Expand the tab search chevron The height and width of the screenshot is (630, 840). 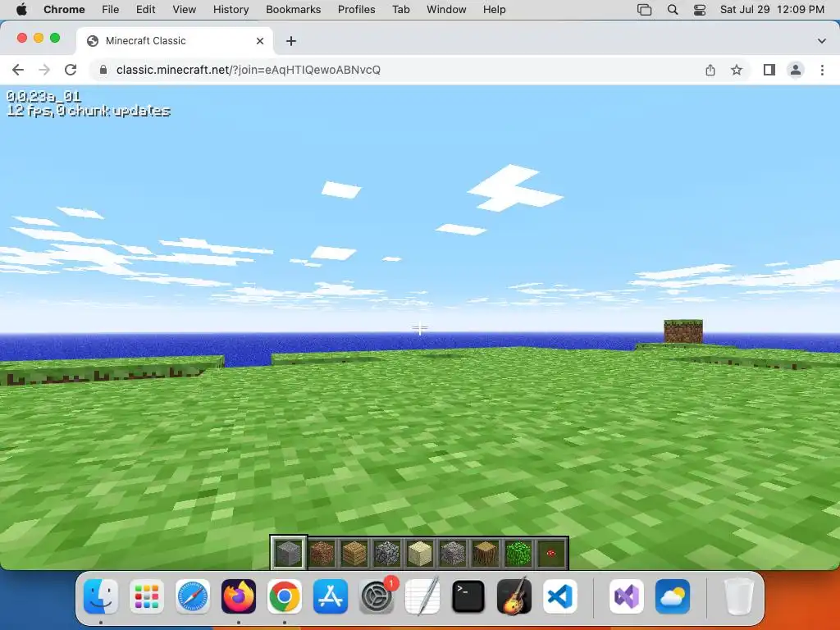point(822,41)
